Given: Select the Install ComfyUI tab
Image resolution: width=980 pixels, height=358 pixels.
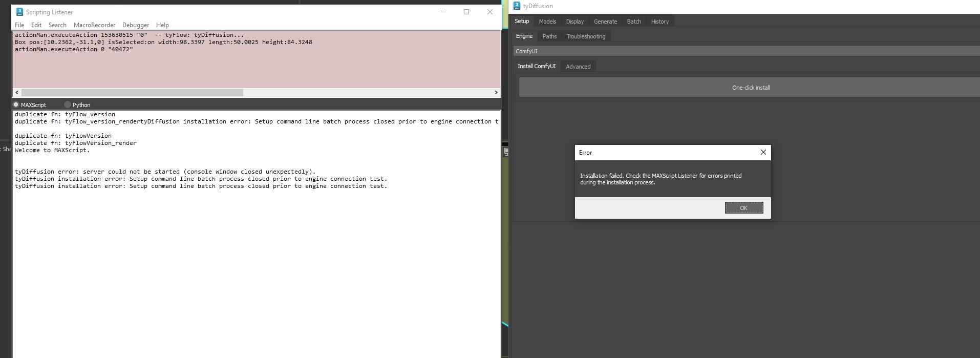Looking at the screenshot, I should coord(536,66).
